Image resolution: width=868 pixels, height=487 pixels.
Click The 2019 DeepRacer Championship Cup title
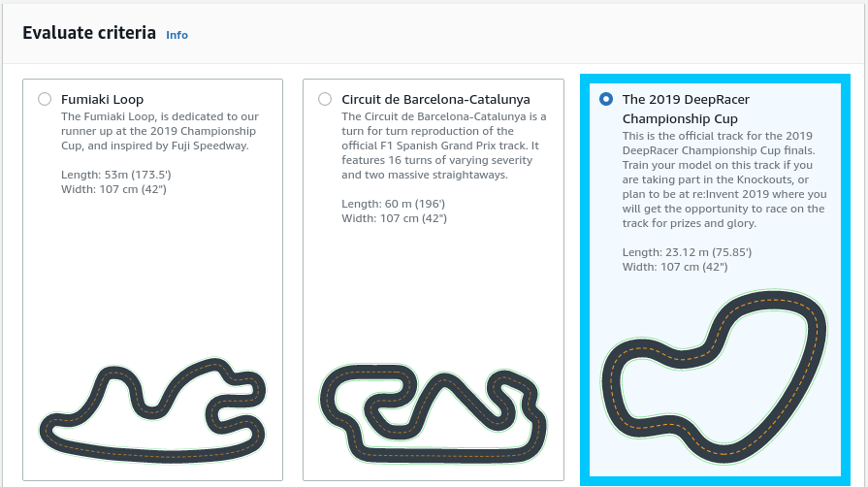(686, 109)
